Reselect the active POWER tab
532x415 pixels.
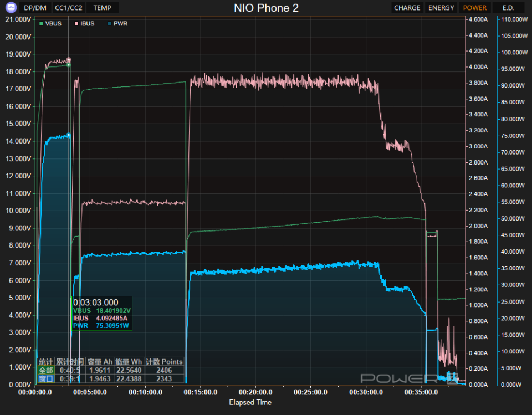coord(475,8)
